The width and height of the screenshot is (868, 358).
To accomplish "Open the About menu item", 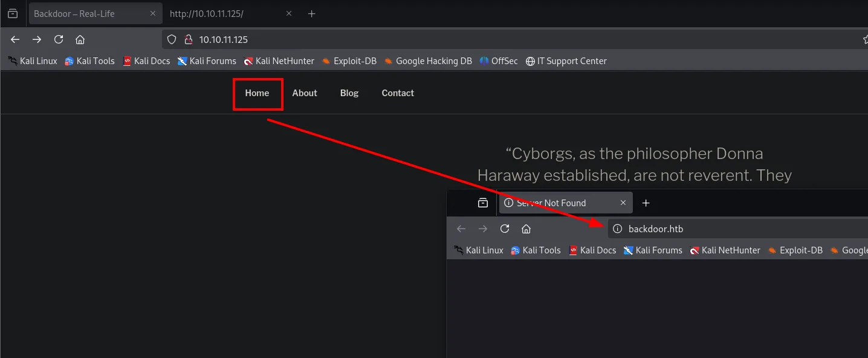I will point(305,93).
